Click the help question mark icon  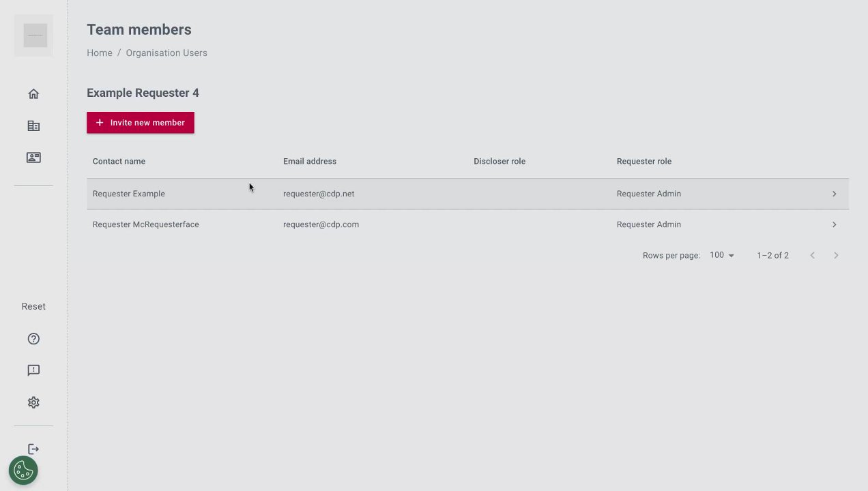click(33, 339)
